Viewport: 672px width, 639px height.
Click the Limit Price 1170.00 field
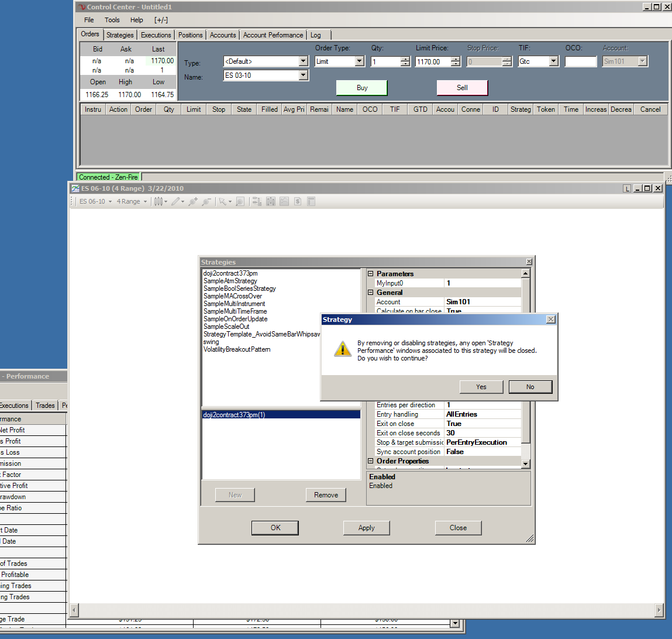(x=433, y=61)
